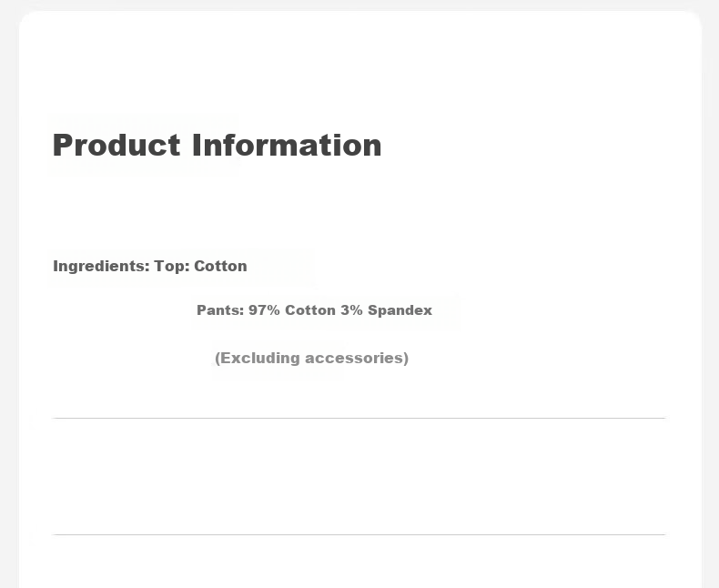The height and width of the screenshot is (588, 719).
Task: Click the word Cotton after Top:
Action: coord(220,266)
